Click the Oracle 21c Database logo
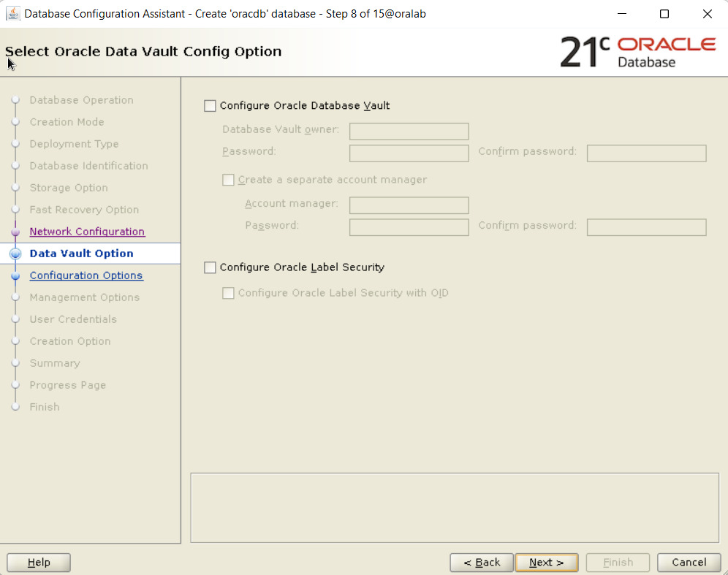728x575 pixels. coord(637,52)
